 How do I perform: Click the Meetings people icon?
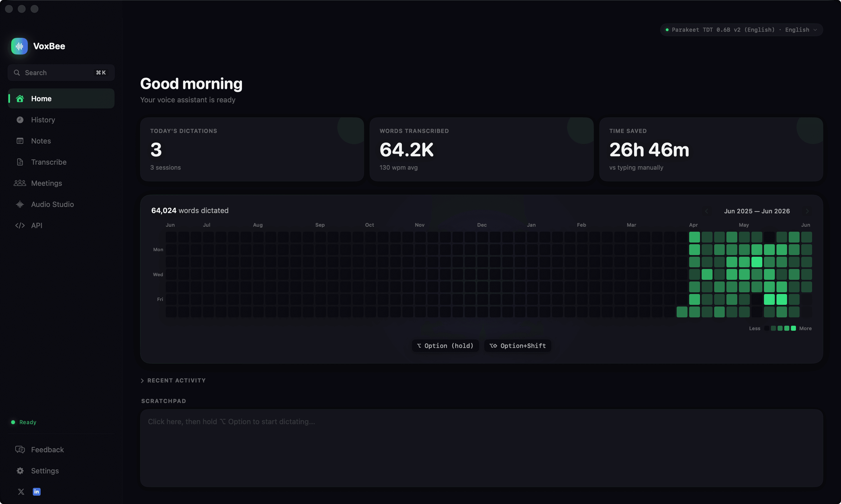coord(20,183)
